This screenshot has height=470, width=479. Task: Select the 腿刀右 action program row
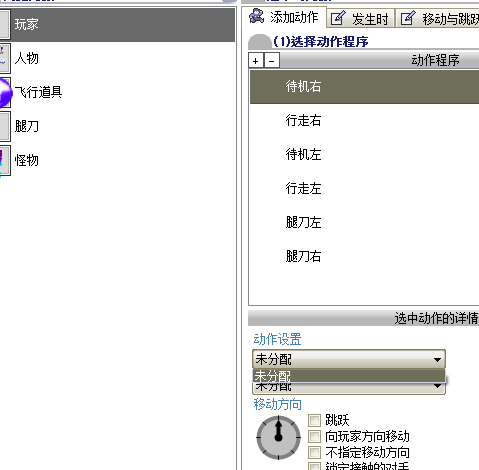[x=364, y=256]
